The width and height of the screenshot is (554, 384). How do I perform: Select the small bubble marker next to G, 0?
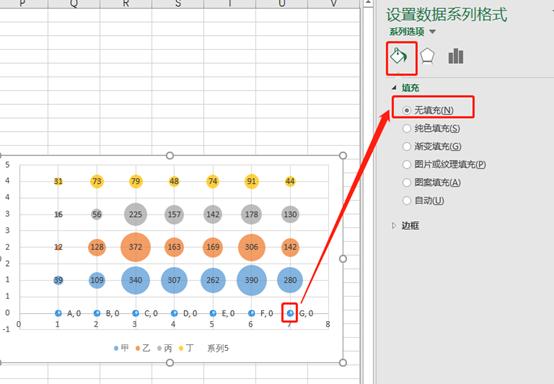coord(290,313)
